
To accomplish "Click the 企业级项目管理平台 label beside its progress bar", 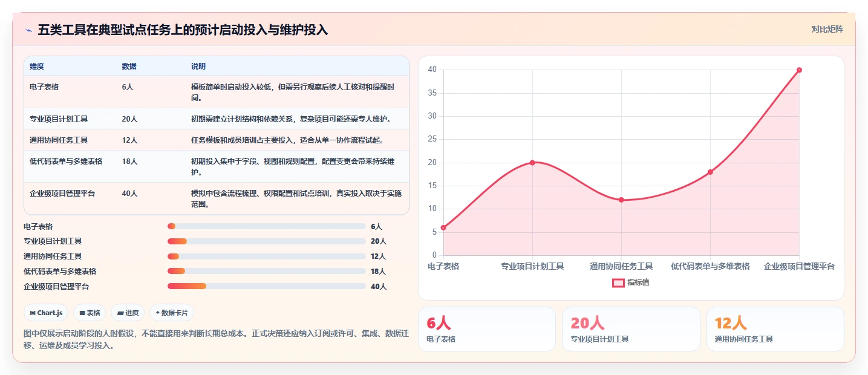I will [x=56, y=286].
